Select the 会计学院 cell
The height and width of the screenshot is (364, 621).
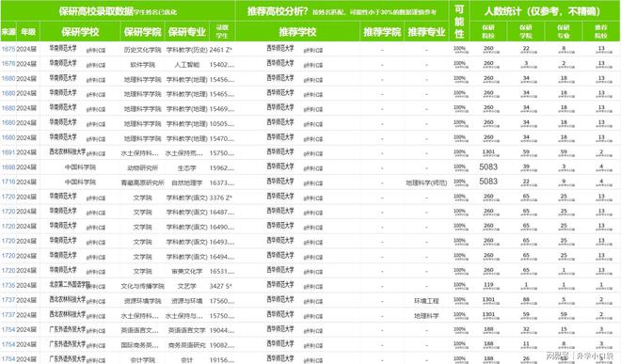143,360
